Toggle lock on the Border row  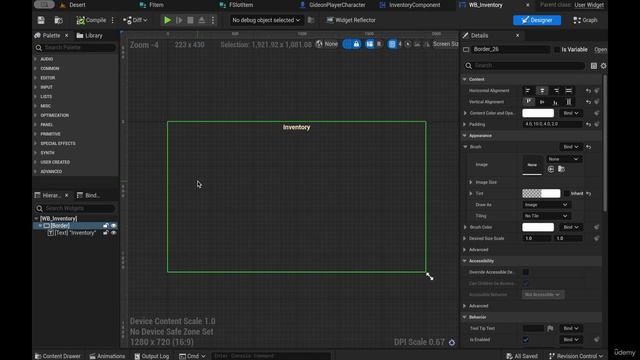coord(106,226)
